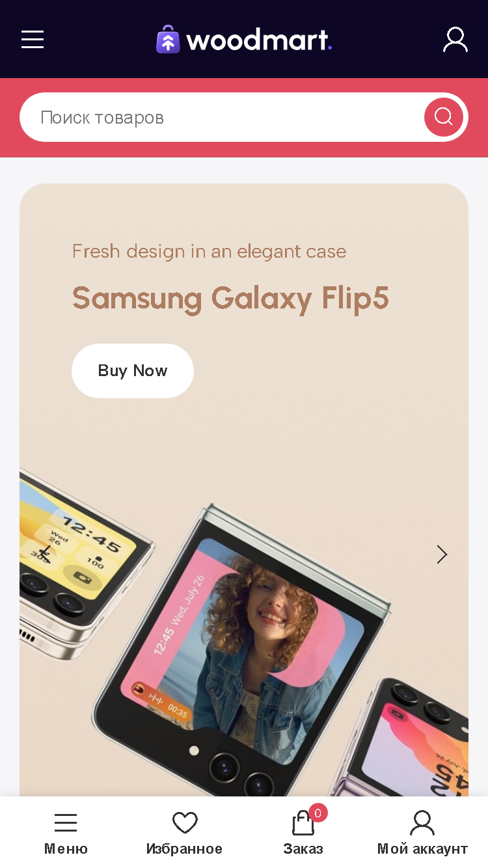The height and width of the screenshot is (868, 488).
Task: Click the red cart count badge
Action: tap(318, 813)
